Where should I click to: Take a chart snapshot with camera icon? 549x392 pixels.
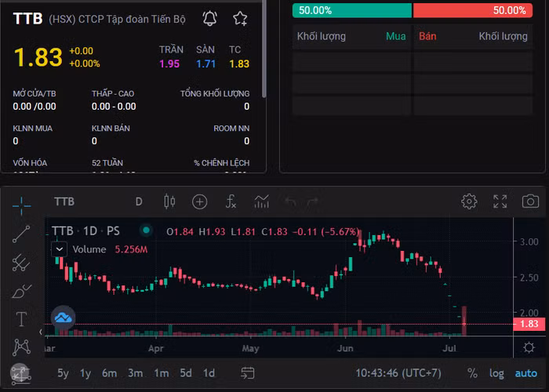tap(530, 201)
